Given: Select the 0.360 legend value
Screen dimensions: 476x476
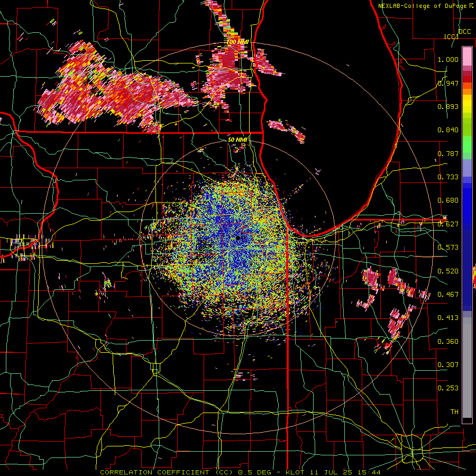Looking at the screenshot, I should pyautogui.click(x=448, y=342).
